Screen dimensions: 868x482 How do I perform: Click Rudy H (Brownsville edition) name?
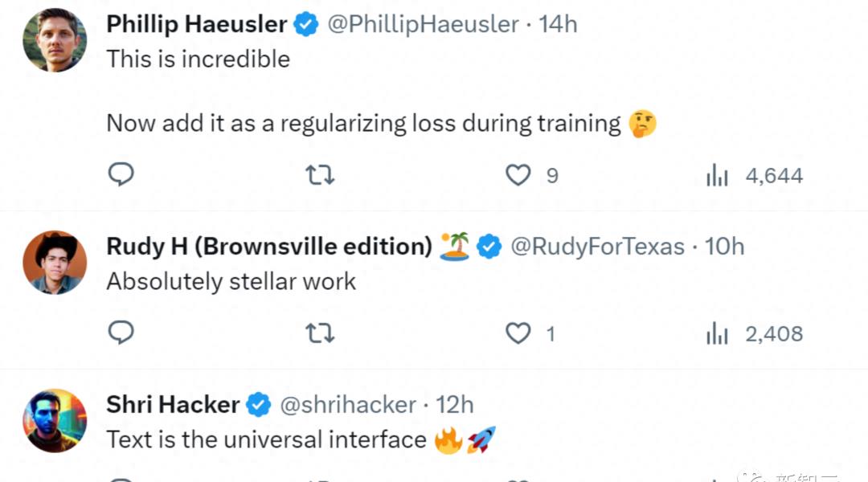click(x=269, y=246)
